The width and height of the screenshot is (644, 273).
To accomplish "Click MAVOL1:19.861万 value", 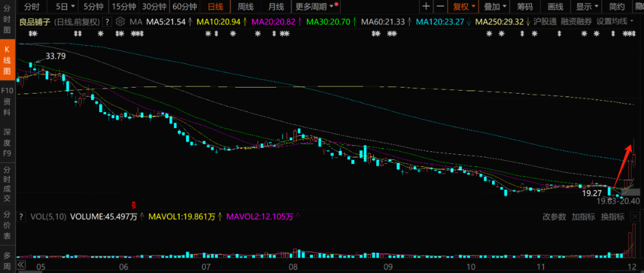I will pyautogui.click(x=182, y=217).
